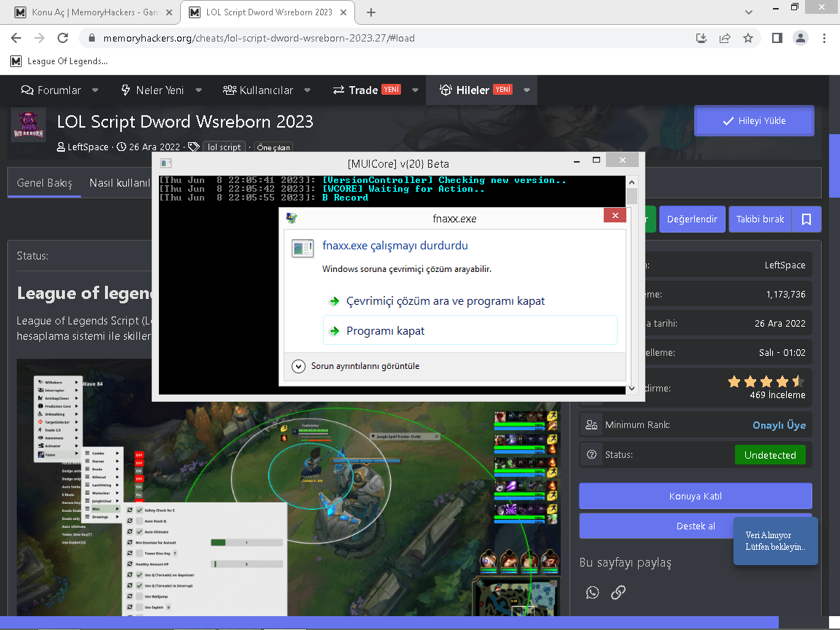Share the page via WhatsApp icon
The width and height of the screenshot is (840, 630).
click(x=593, y=592)
